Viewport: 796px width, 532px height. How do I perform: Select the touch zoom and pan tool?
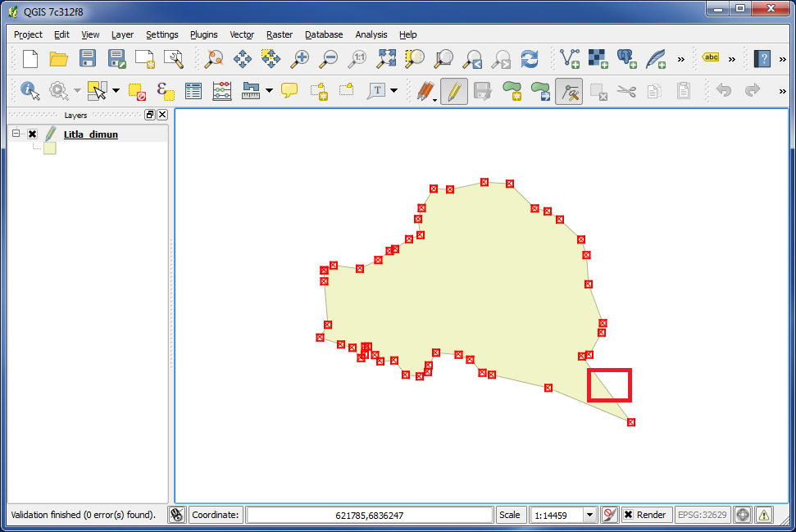214,59
